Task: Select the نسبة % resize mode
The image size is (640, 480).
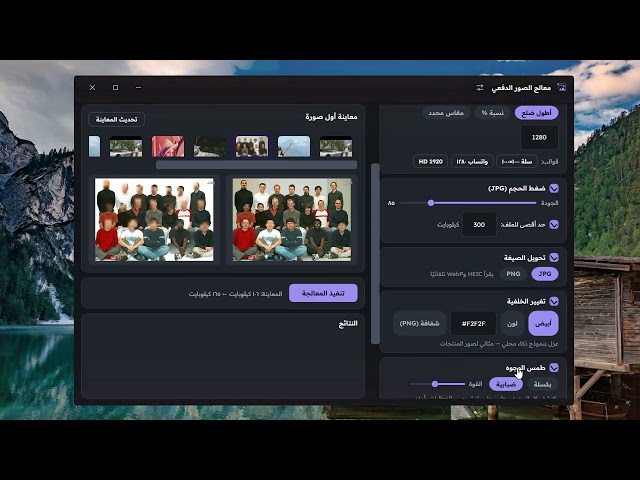Action: coord(492,113)
